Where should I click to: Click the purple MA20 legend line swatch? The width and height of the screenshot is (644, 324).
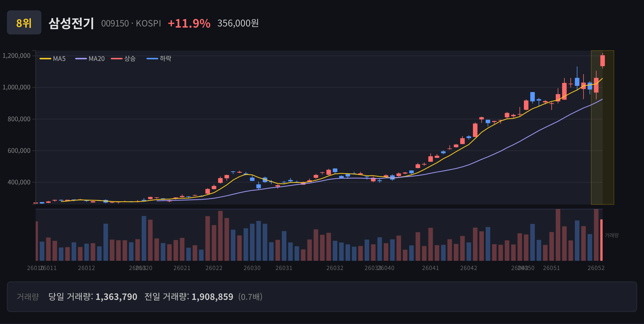click(81, 59)
